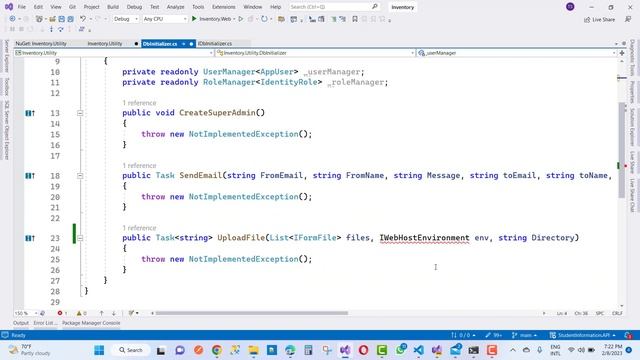Open the Output panel tab

point(21,323)
